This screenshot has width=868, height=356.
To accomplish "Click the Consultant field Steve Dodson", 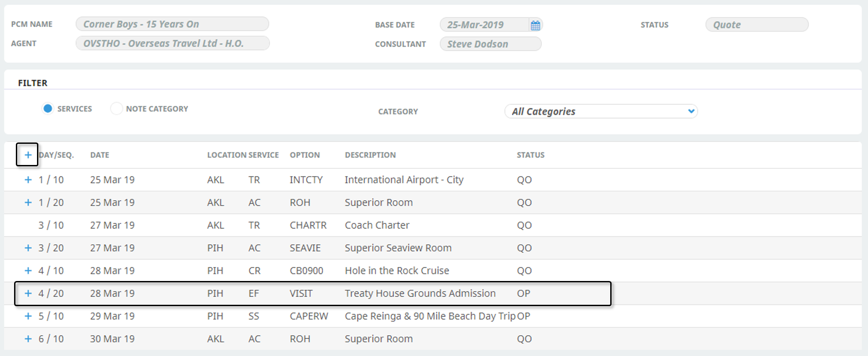I will click(x=490, y=44).
